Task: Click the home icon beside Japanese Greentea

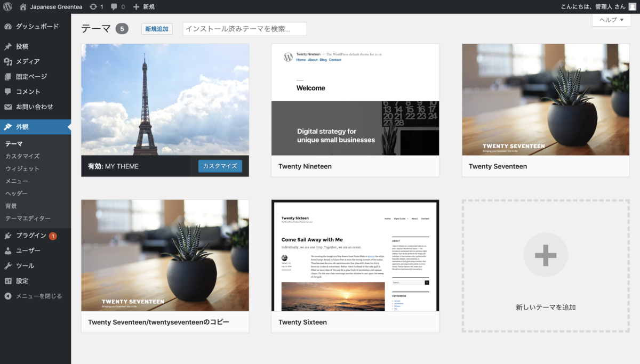Action: [23, 7]
